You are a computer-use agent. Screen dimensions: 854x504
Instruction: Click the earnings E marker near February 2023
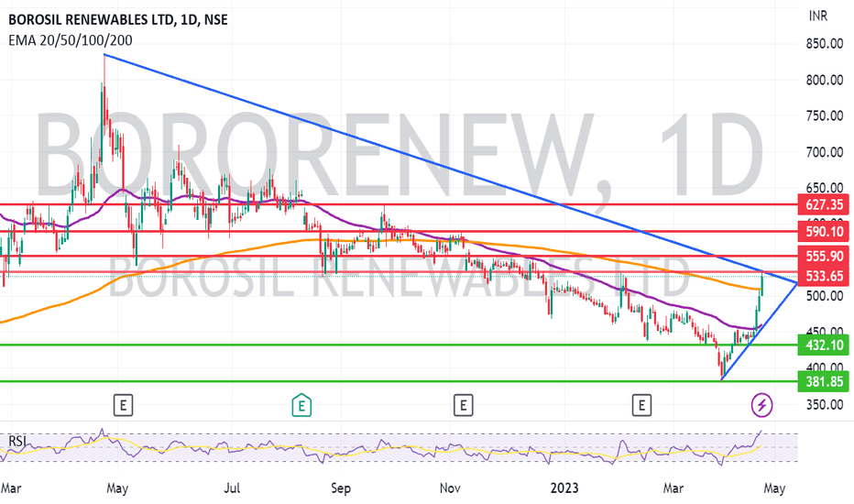coord(641,405)
